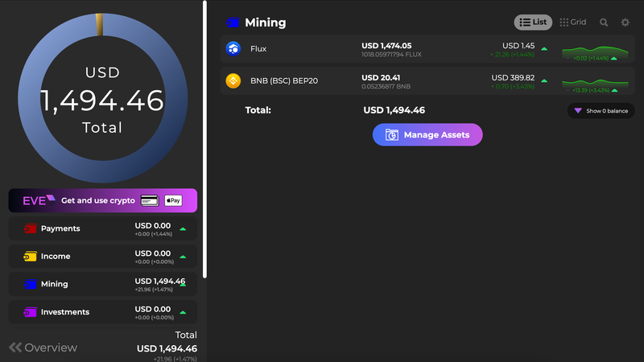Toggle Show 0 balance

coord(601,111)
